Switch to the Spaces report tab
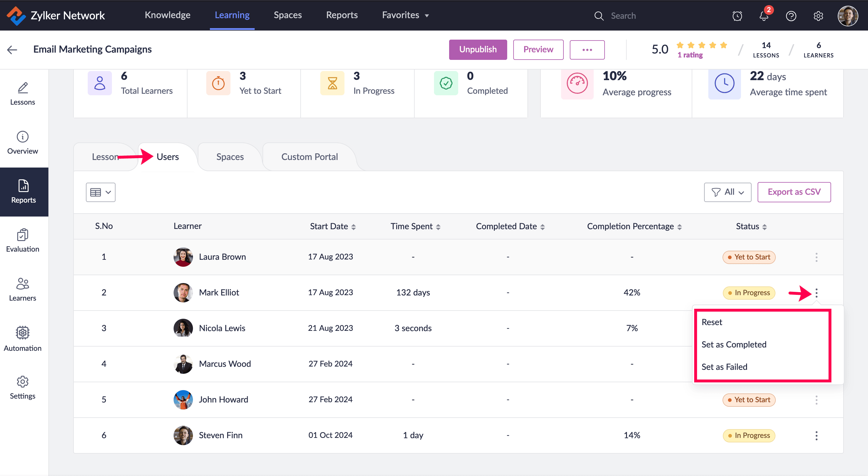Image resolution: width=868 pixels, height=476 pixels. click(230, 157)
